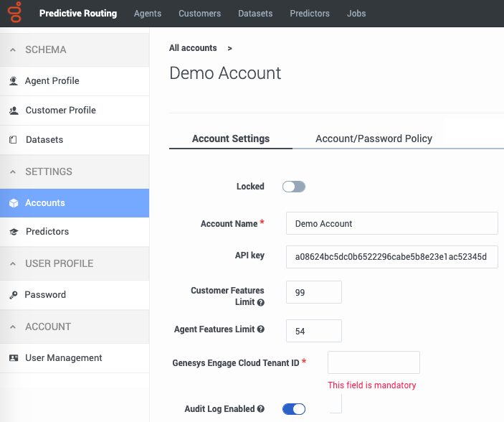This screenshot has width=504, height=422.
Task: Click the Predictors graduation cap icon
Action: coord(14,232)
